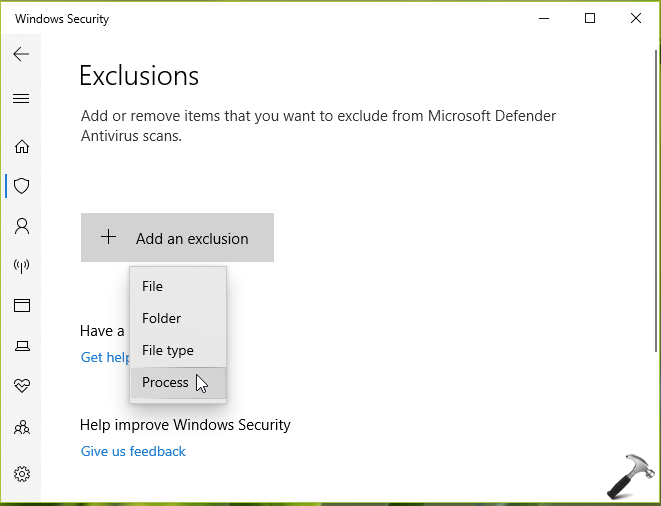Viewport: 661px width, 506px height.
Task: Go to Home in sidebar
Action: pos(21,146)
